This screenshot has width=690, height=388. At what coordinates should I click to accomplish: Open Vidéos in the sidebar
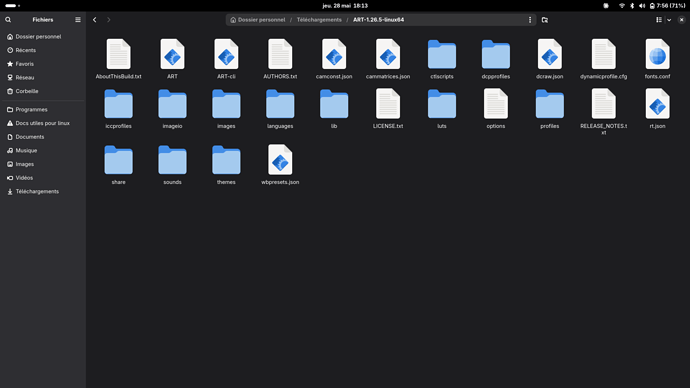(43, 178)
